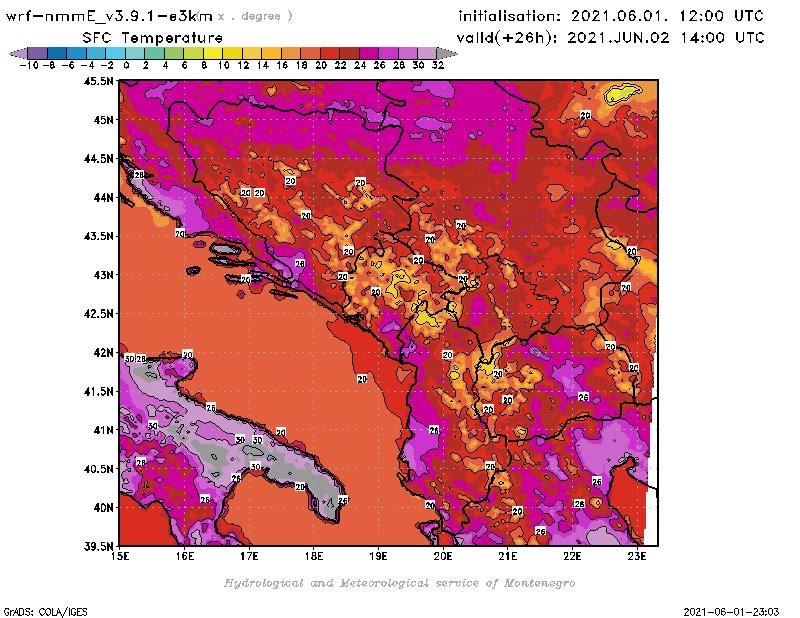Click the blue -6 to -4 legend swatch
This screenshot has height=618, width=800.
pos(77,53)
